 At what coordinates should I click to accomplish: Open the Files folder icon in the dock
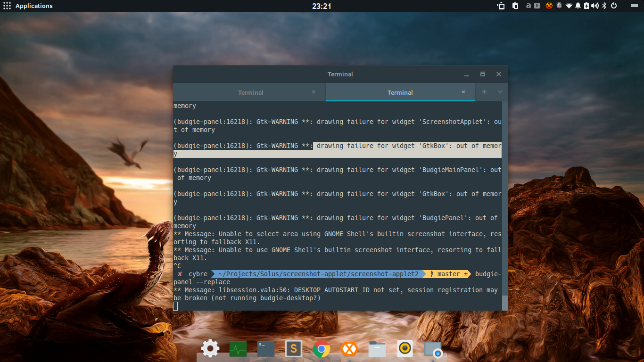[377, 349]
